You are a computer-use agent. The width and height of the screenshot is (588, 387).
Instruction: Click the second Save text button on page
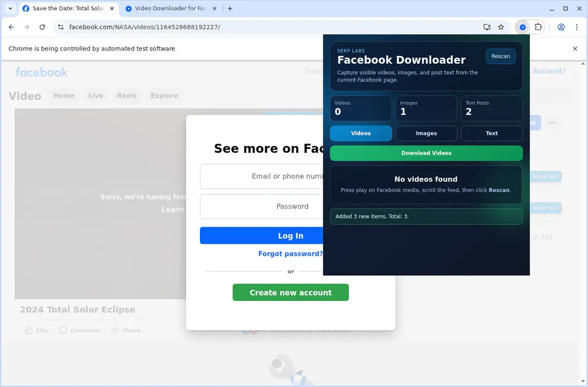545,208
